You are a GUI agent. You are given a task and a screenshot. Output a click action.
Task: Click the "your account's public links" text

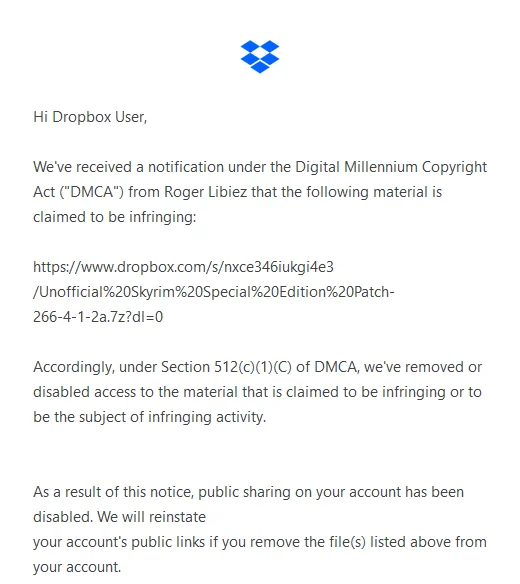(x=119, y=542)
